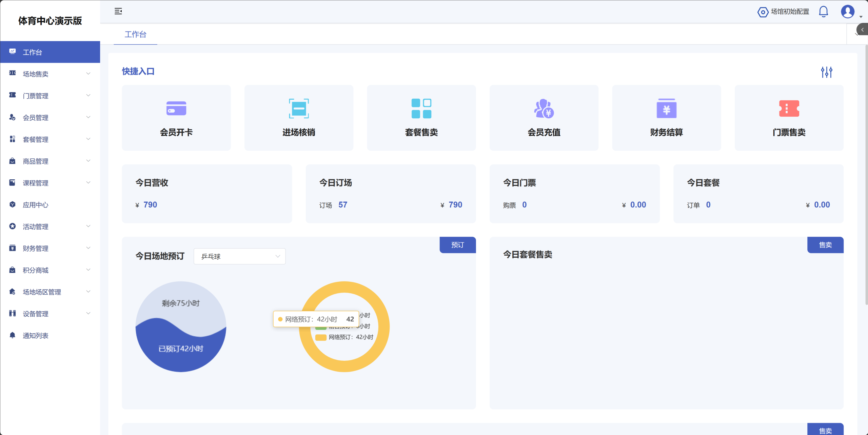Go to 应用中心 in sidebar
Image resolution: width=868 pixels, height=435 pixels.
coord(36,205)
